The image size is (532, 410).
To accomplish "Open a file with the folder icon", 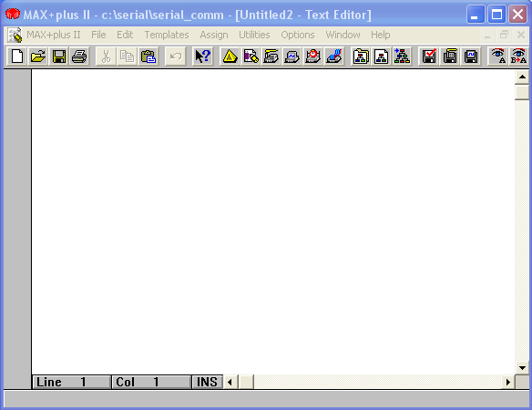I will coord(37,56).
